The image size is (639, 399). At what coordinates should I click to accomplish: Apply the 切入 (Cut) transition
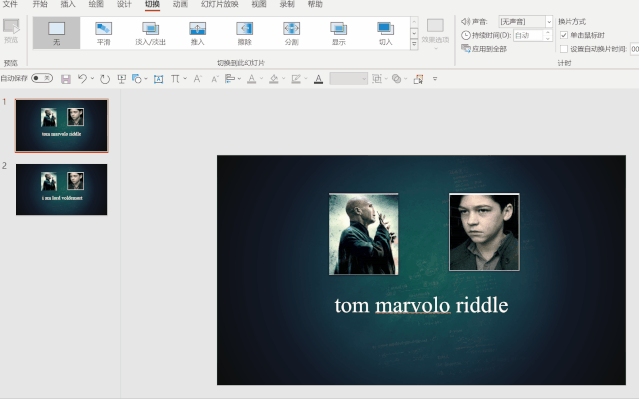[385, 33]
